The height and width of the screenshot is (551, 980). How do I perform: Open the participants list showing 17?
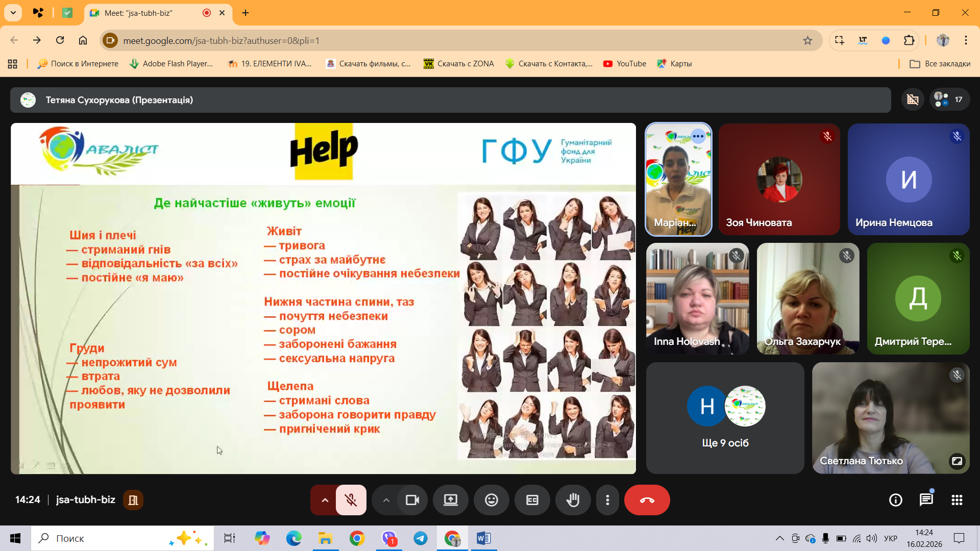click(949, 99)
